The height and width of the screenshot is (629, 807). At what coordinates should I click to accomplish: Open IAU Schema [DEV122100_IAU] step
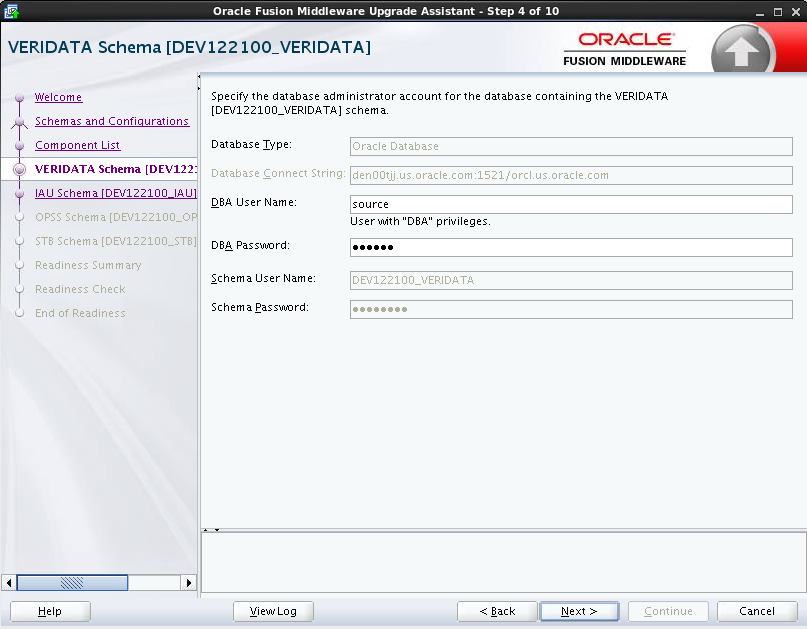116,193
